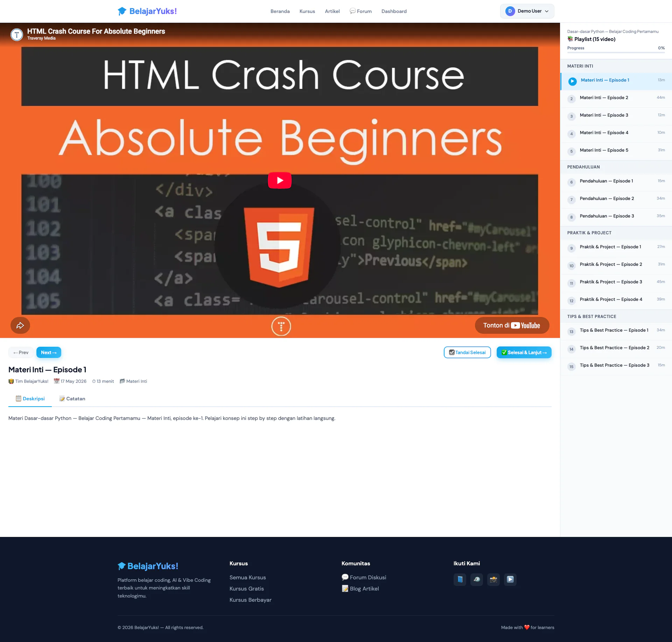
Task: Click Tonton di YouTube button
Action: point(512,325)
